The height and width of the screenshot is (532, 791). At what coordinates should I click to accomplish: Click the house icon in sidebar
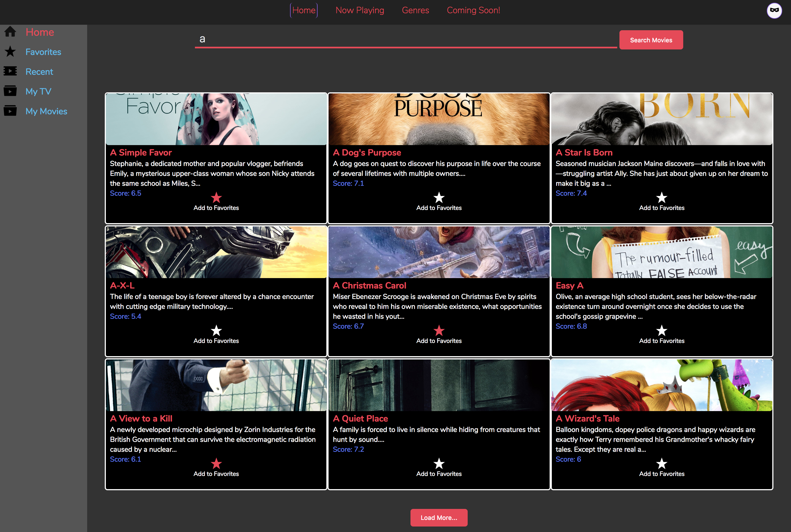coord(10,32)
